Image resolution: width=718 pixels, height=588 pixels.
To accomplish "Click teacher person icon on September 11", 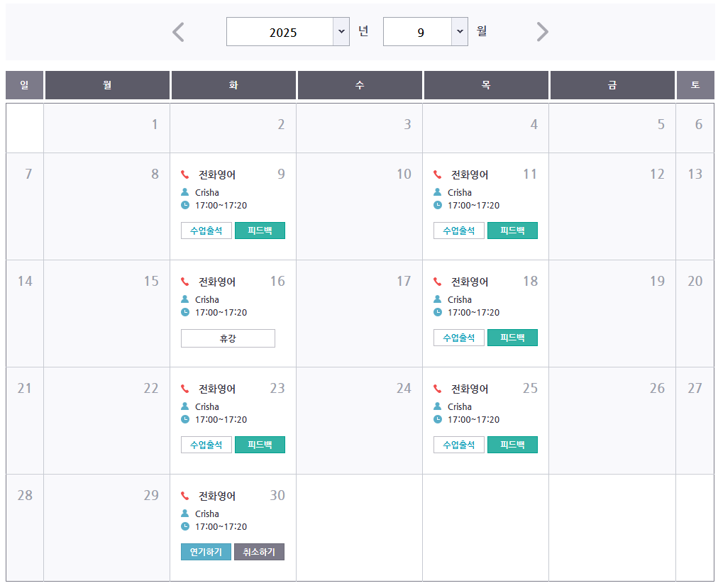I will point(438,192).
